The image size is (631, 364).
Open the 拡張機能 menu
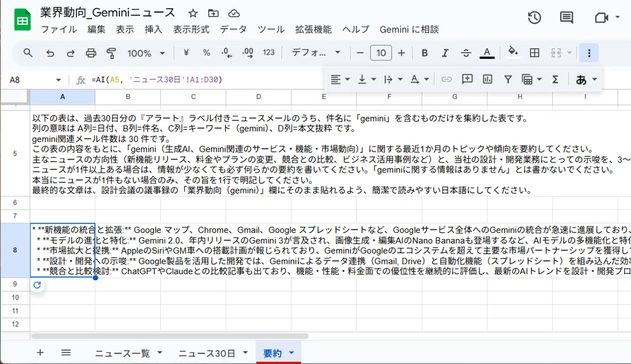(x=314, y=29)
